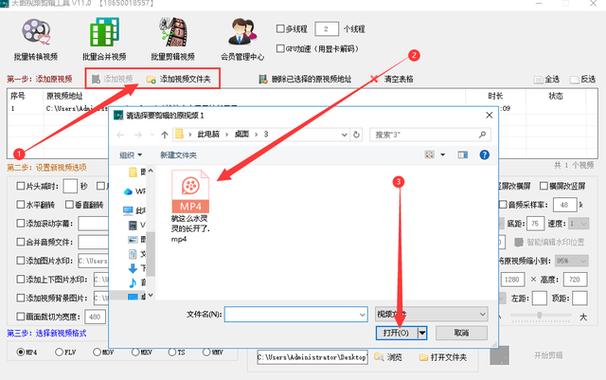Image resolution: width=606 pixels, height=380 pixels.
Task: Select the MP4 output format radio
Action: click(20, 353)
